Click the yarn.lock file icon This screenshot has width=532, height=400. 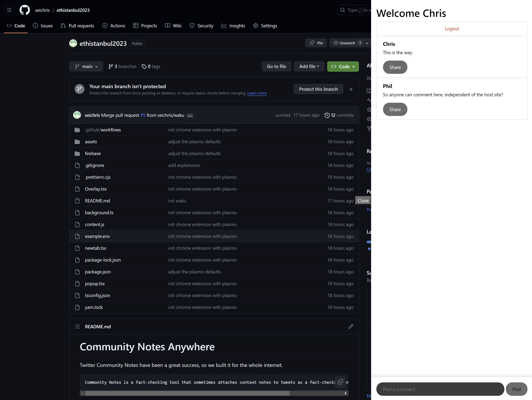[77, 307]
